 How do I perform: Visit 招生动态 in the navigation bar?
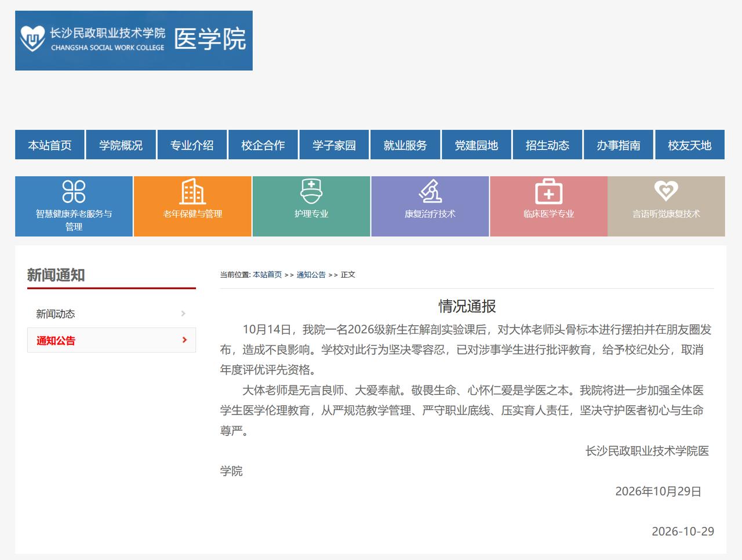(547, 145)
